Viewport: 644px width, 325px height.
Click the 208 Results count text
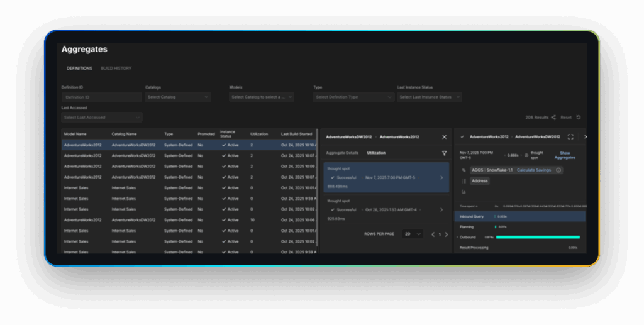point(537,118)
